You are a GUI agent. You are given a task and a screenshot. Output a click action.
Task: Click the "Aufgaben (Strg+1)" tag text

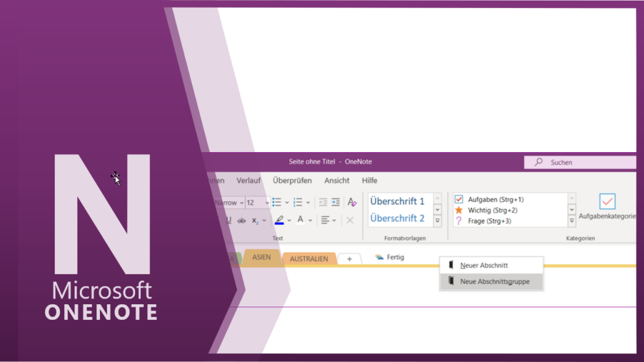point(496,199)
